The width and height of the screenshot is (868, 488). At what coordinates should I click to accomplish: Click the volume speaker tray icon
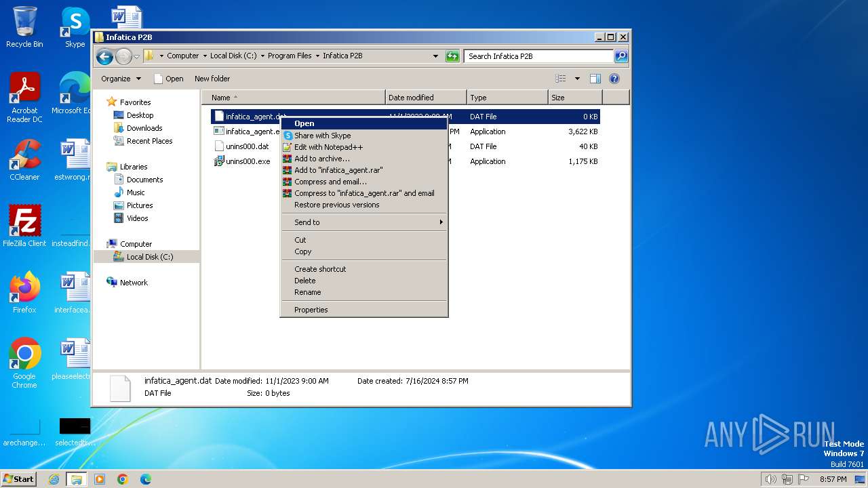pos(770,479)
